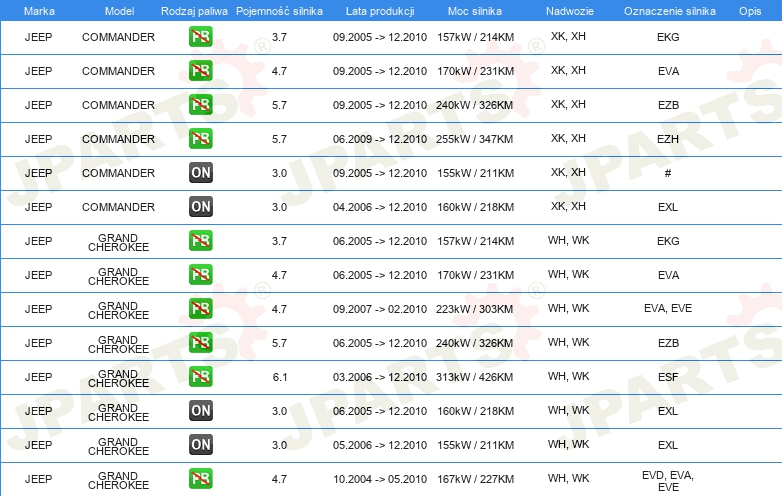Select the EVA, EVE engine code cell
This screenshot has width=782, height=496.
pos(668,308)
